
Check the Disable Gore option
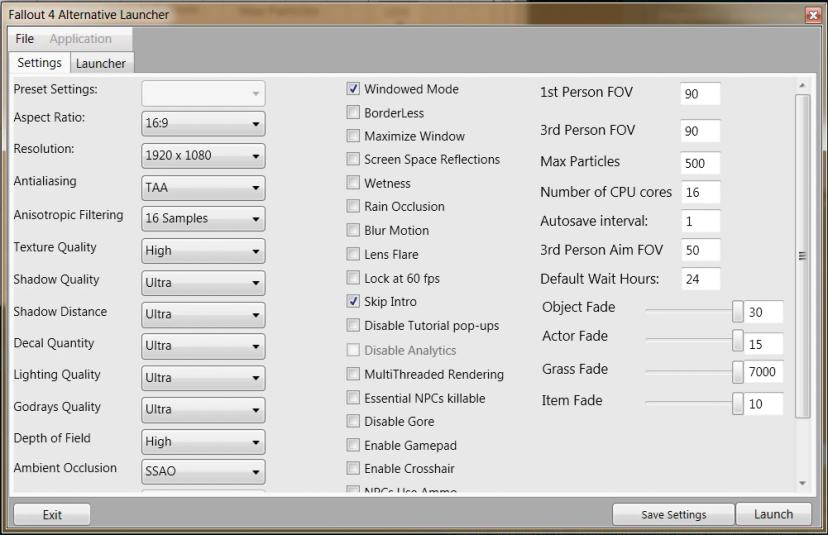click(x=353, y=422)
